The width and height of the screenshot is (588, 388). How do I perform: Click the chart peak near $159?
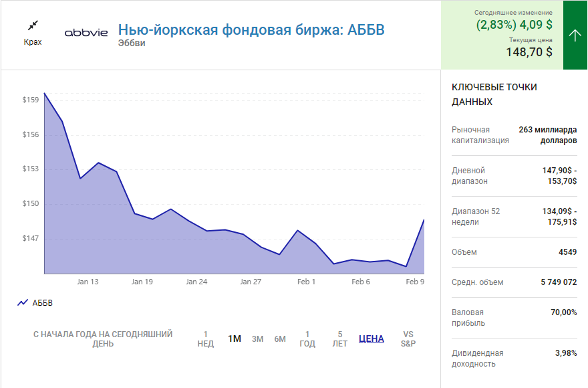point(45,94)
